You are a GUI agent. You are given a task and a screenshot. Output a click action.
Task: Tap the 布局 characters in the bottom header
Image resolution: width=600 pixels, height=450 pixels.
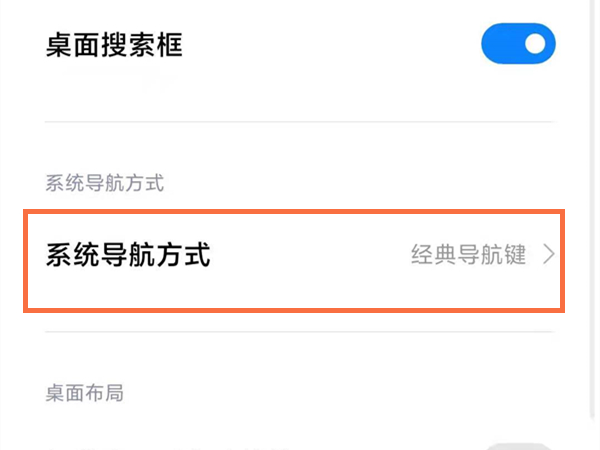(x=104, y=393)
